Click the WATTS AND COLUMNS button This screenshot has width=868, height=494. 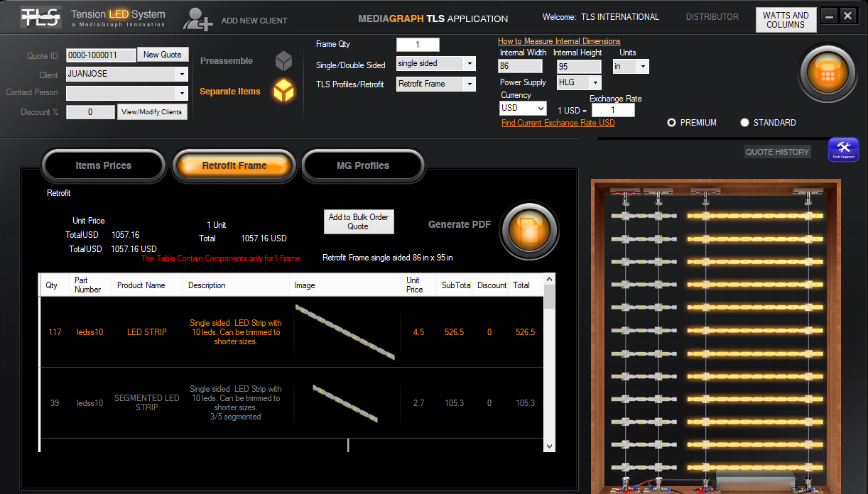pos(786,20)
